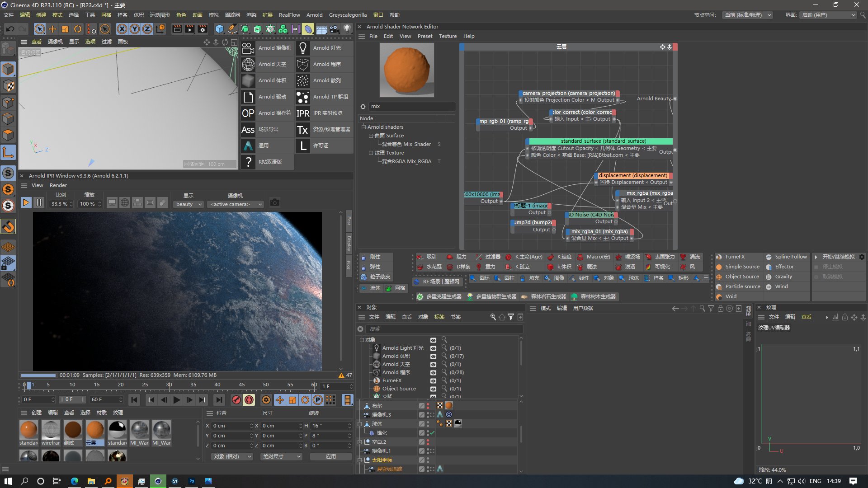Open Photoshop from the taskbar
This screenshot has width=868, height=488.
(x=192, y=481)
